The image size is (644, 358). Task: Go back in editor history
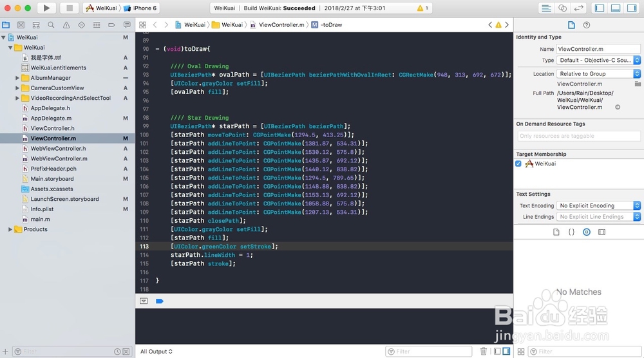point(155,25)
